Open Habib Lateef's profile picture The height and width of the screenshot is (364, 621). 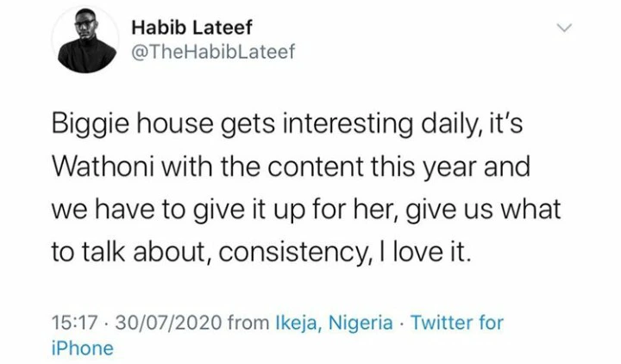(x=86, y=40)
